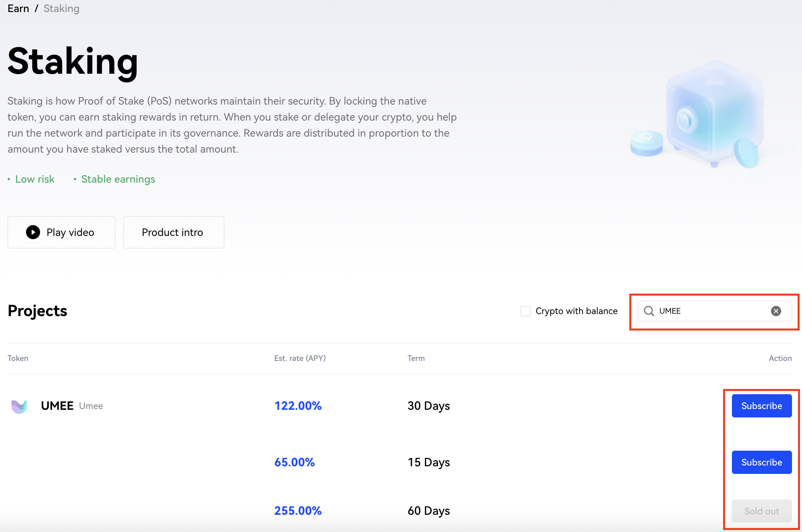Clear the UMEE search field
This screenshot has height=532, width=802.
[x=776, y=311]
